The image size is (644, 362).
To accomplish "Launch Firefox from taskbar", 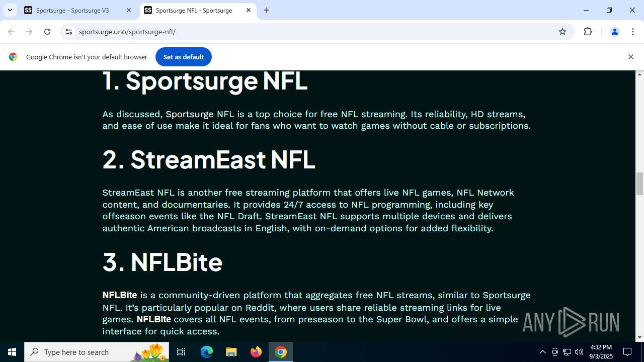I will (x=256, y=352).
